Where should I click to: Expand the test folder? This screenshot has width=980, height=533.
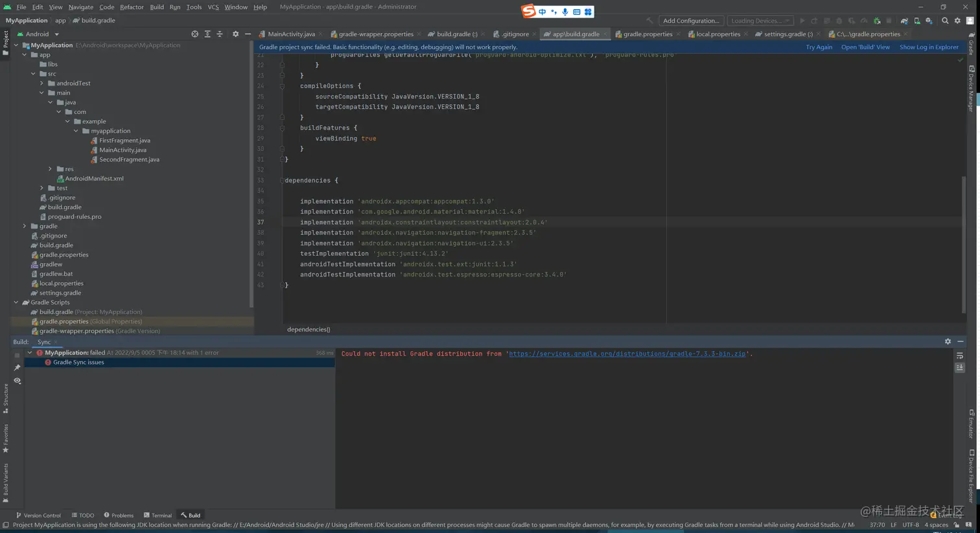pyautogui.click(x=41, y=188)
